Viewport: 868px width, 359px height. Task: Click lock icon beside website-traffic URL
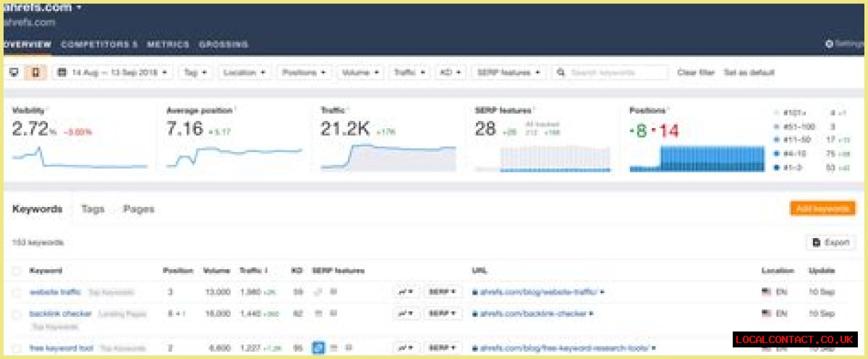coord(475,292)
